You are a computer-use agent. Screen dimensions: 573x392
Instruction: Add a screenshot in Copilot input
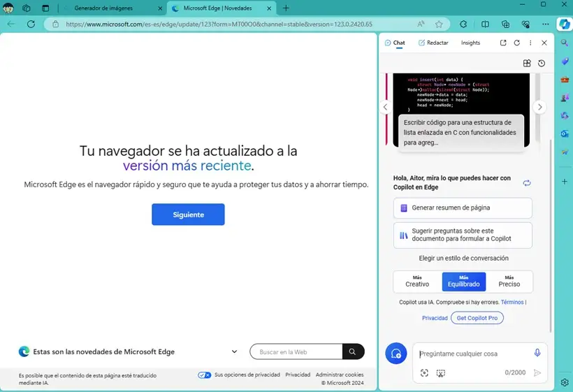point(441,372)
